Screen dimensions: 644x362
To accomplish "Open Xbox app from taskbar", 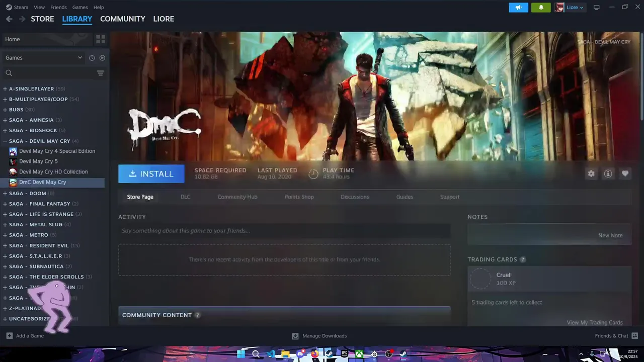I will click(359, 354).
